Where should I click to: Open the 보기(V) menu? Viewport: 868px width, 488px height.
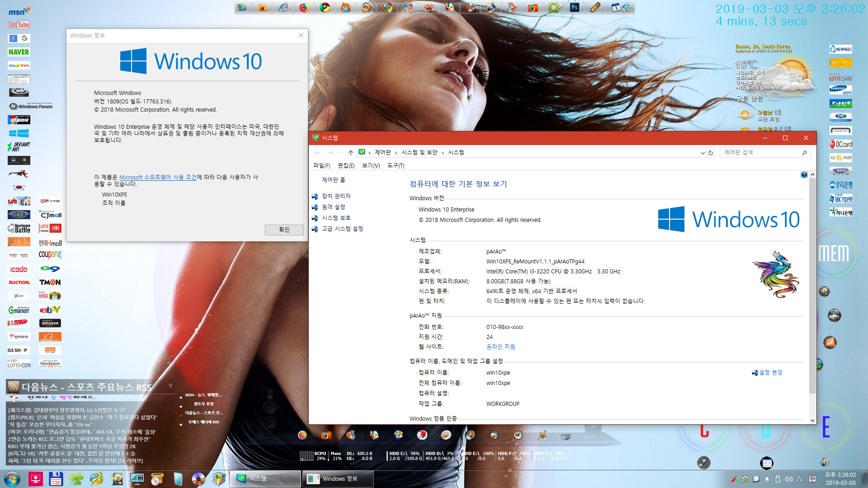click(371, 165)
